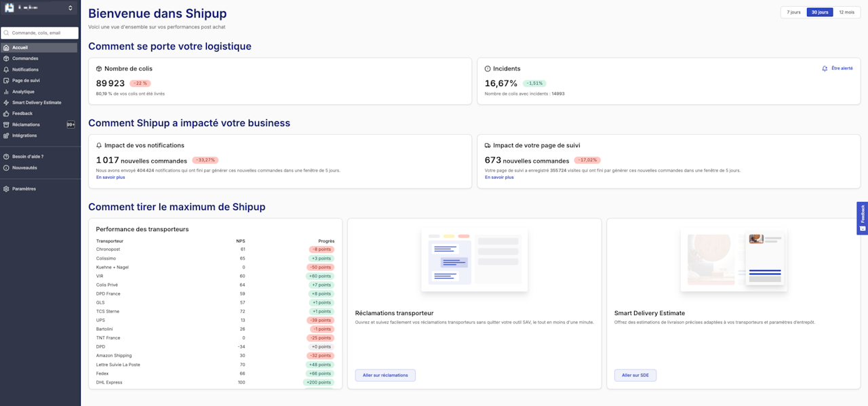
Task: Focus the Commande, colis, email search field
Action: 43,33
